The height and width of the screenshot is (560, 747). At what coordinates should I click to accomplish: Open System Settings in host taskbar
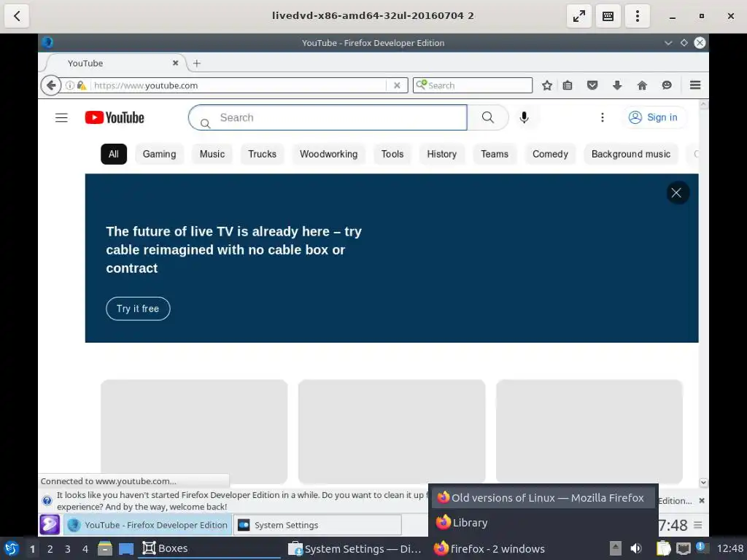click(x=355, y=548)
